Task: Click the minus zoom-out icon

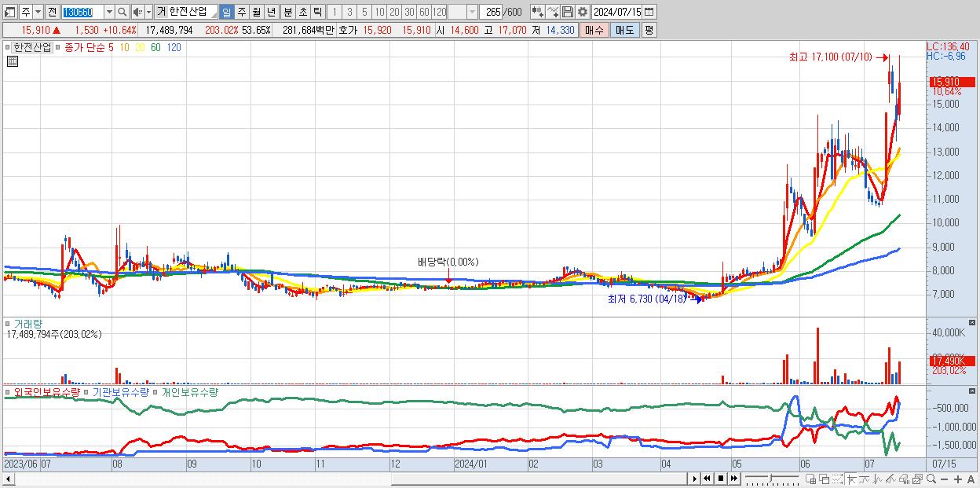Action: click(944, 479)
